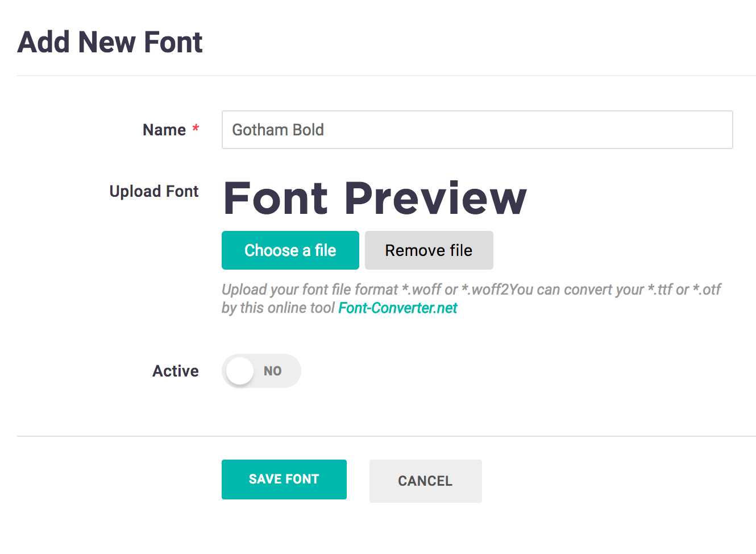Click the Name input field
The width and height of the screenshot is (756, 554).
point(476,130)
